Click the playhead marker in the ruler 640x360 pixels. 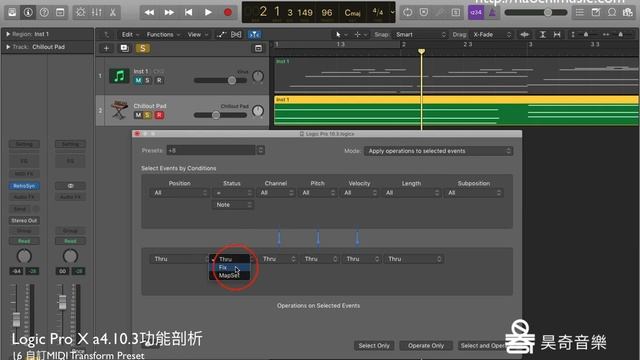tap(422, 51)
